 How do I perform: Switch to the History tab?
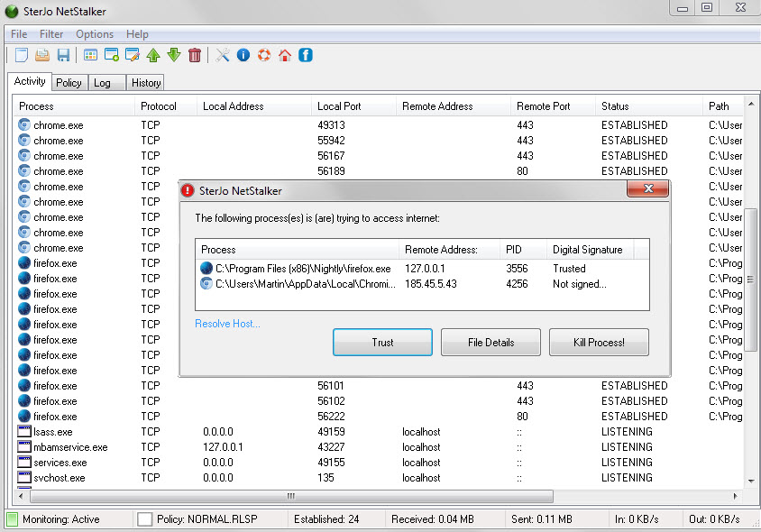pos(146,83)
